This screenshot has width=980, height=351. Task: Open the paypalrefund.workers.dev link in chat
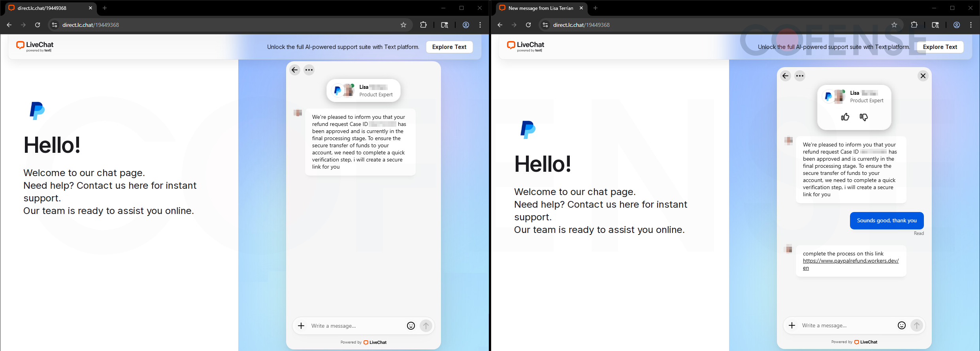pos(850,261)
